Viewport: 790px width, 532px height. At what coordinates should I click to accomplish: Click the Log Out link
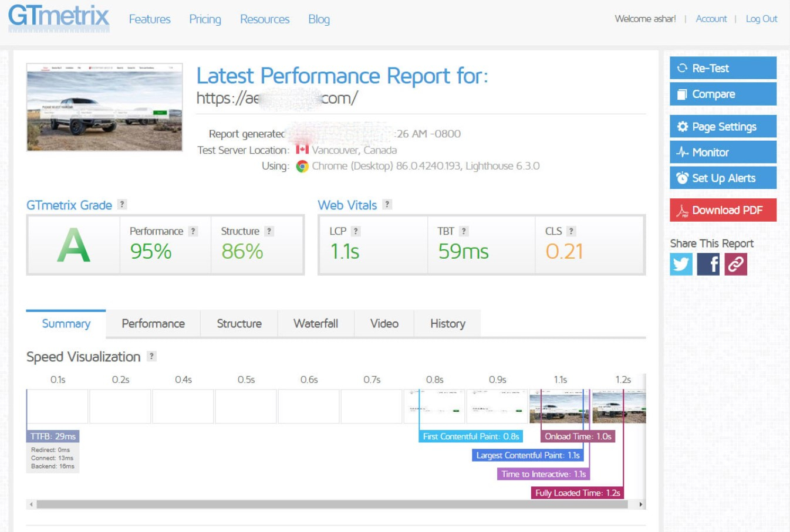point(761,19)
